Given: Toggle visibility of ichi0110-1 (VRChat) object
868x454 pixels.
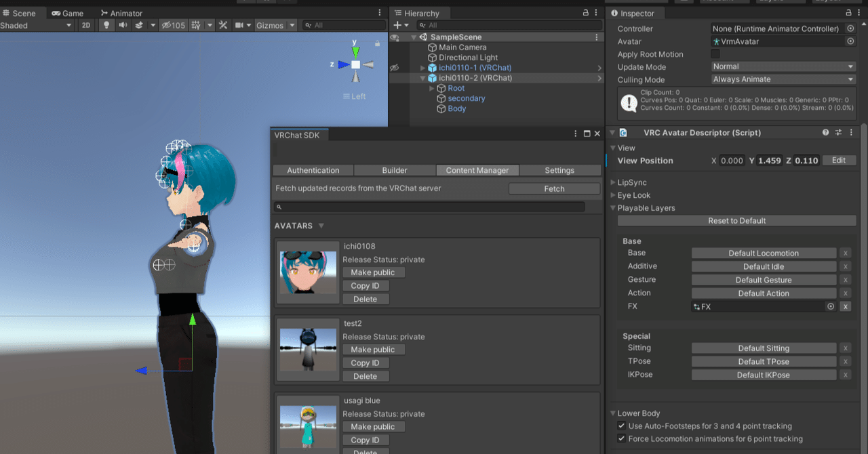Looking at the screenshot, I should [x=394, y=68].
